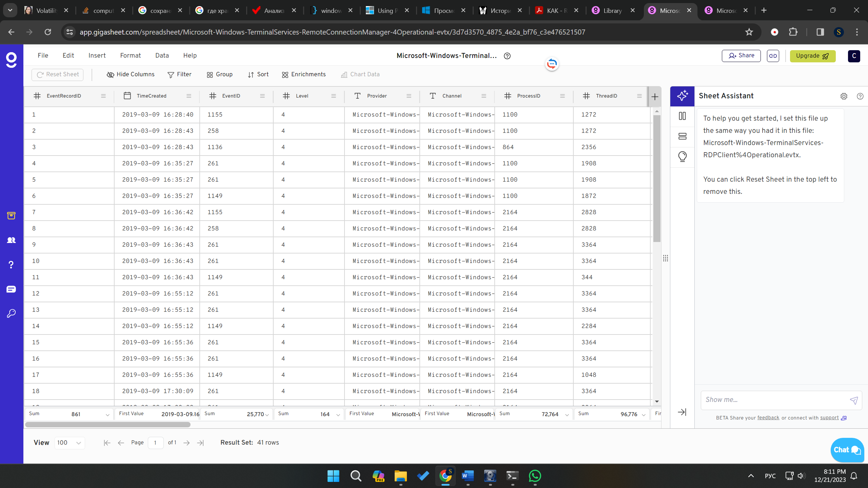
Task: Click the sync refresh floating icon
Action: pos(552,64)
